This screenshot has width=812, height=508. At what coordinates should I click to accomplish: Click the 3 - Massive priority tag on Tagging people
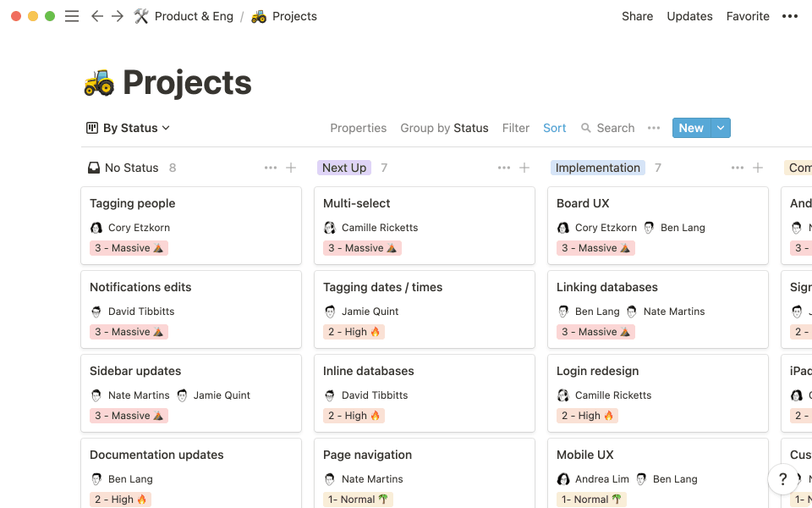pyautogui.click(x=129, y=247)
